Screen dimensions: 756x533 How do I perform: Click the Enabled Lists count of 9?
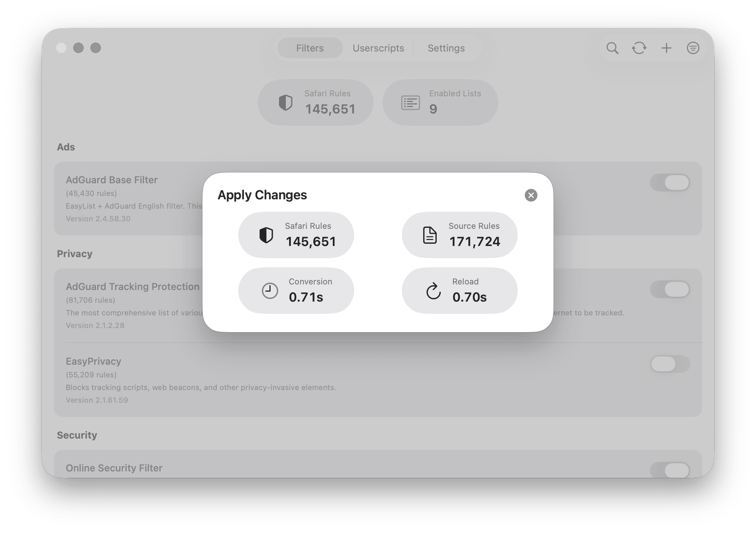pyautogui.click(x=433, y=109)
